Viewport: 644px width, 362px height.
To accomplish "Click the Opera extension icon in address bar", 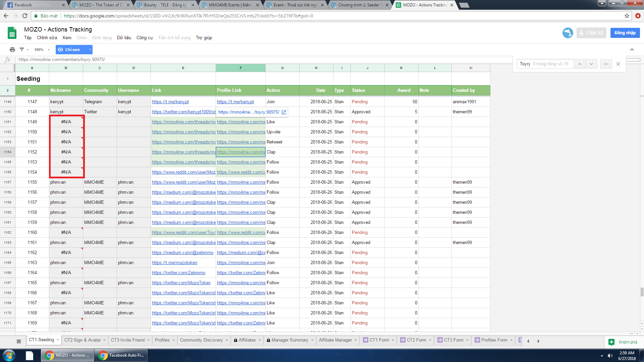I will (638, 16).
